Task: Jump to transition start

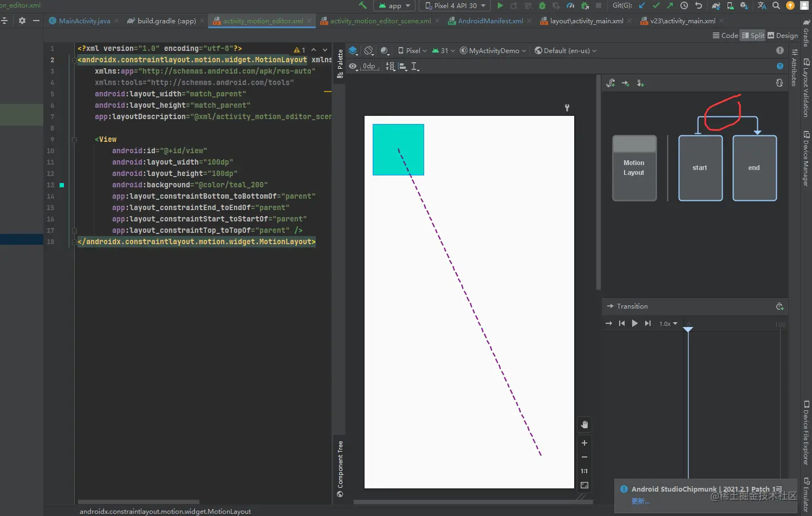Action: (621, 323)
